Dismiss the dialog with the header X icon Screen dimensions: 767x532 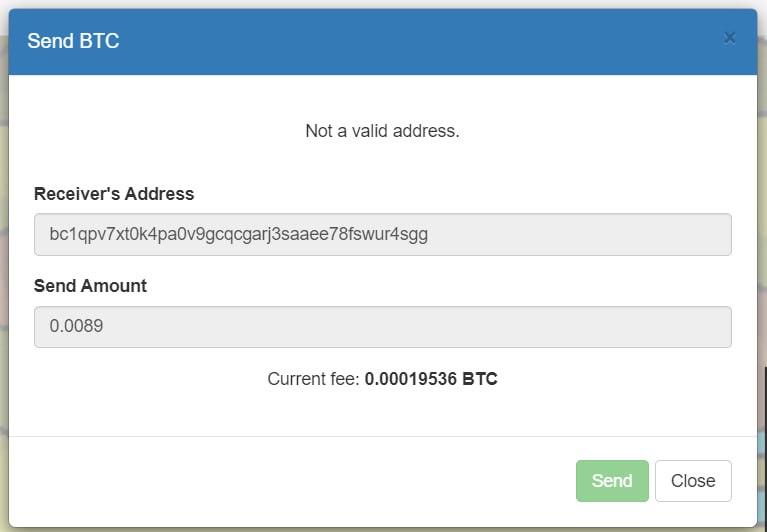pyautogui.click(x=729, y=38)
